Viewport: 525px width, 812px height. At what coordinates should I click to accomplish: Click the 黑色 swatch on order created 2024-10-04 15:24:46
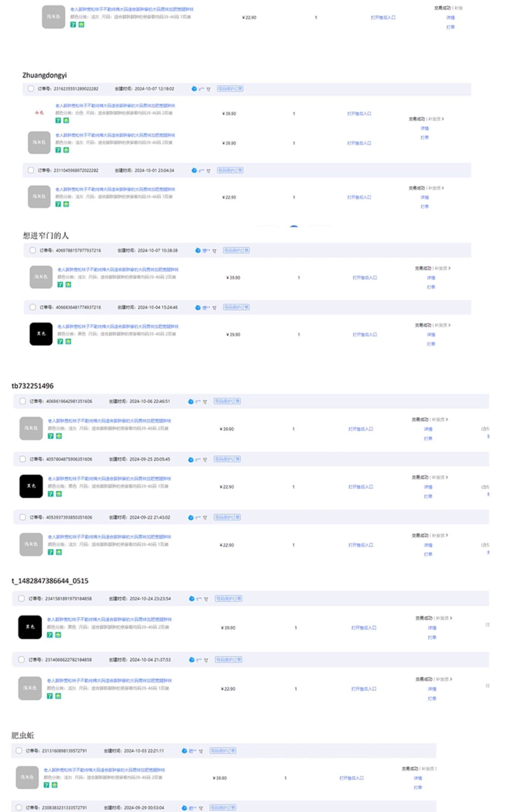[x=41, y=334]
